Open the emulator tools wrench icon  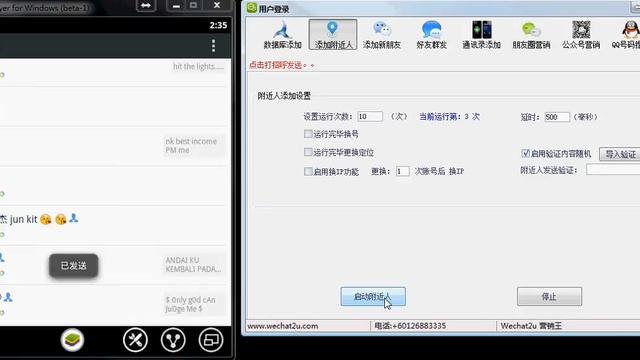point(135,340)
